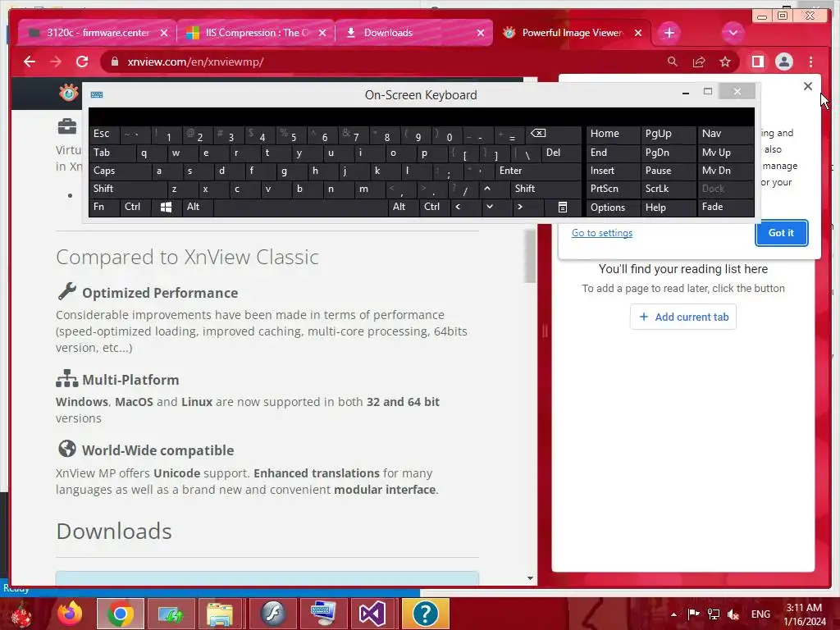Toggle the Nav key
This screenshot has width=840, height=630.
click(725, 134)
